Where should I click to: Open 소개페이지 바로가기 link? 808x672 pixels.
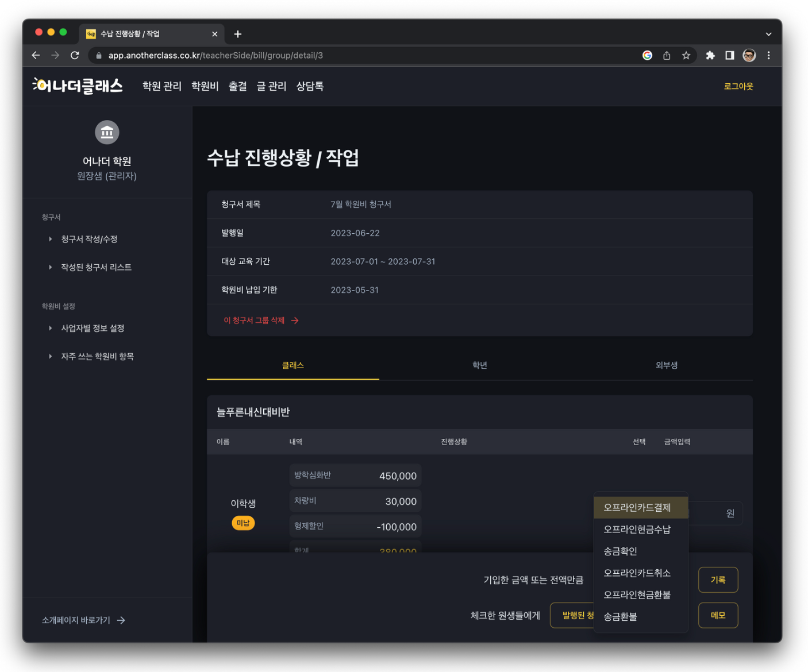(83, 620)
